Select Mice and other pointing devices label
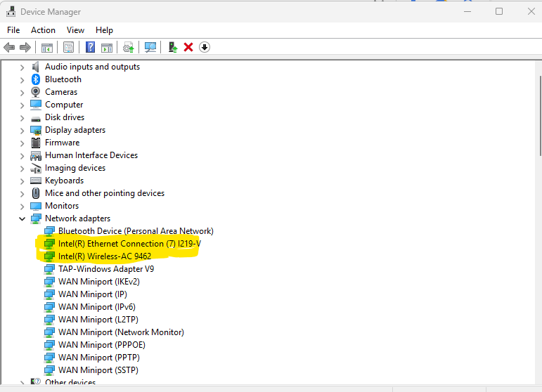Screen dimensions: 542x392 point(105,193)
